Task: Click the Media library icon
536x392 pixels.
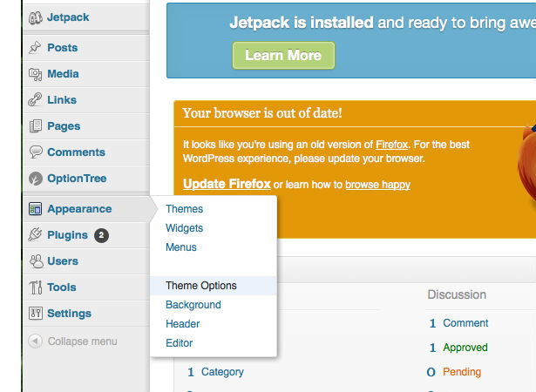Action: coord(35,74)
